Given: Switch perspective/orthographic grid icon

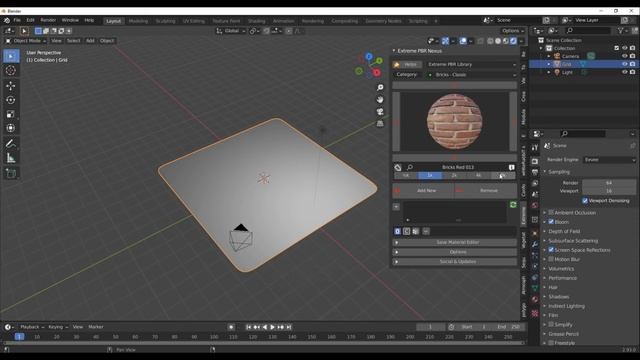Looking at the screenshot, I should click(x=380, y=123).
